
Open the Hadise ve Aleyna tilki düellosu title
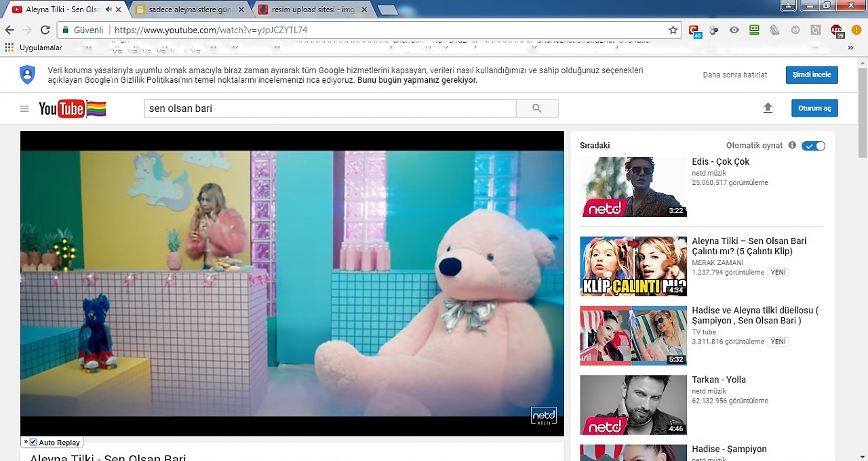(755, 315)
